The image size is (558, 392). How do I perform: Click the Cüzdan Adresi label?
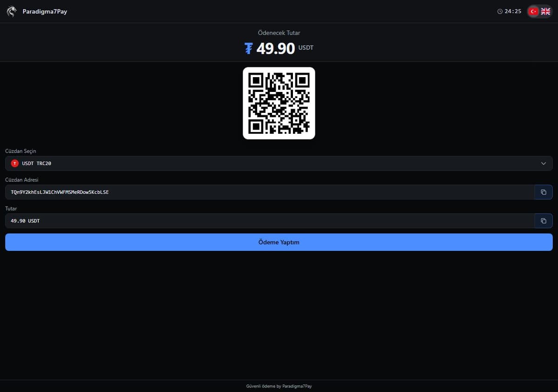pyautogui.click(x=22, y=180)
